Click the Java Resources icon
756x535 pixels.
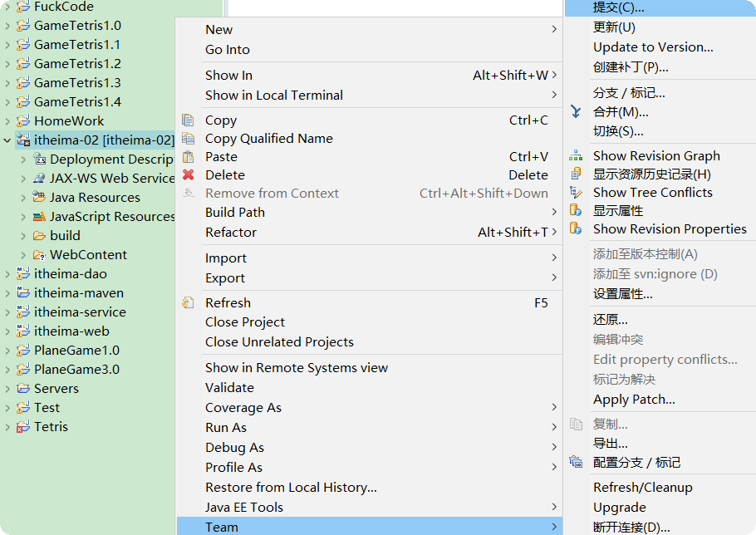tap(39, 197)
